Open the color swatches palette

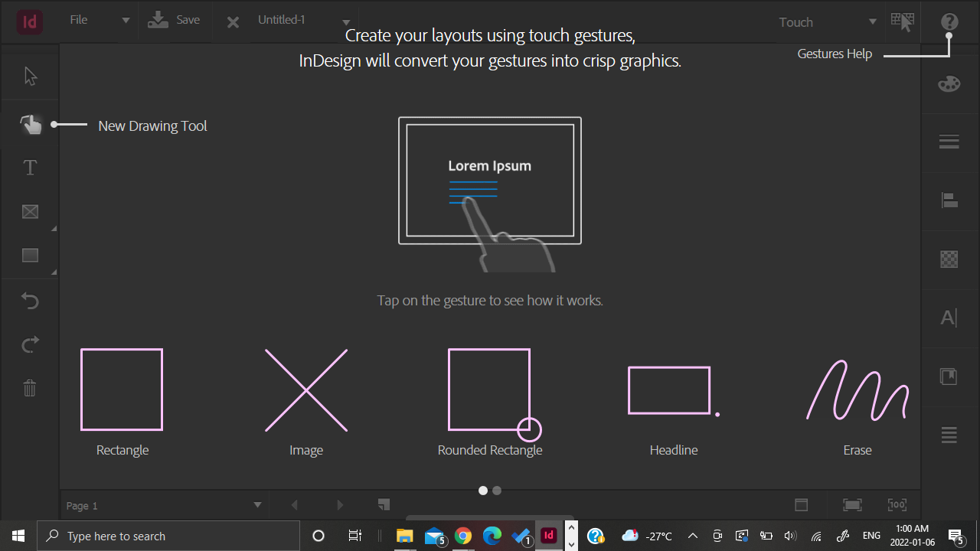pos(949,83)
